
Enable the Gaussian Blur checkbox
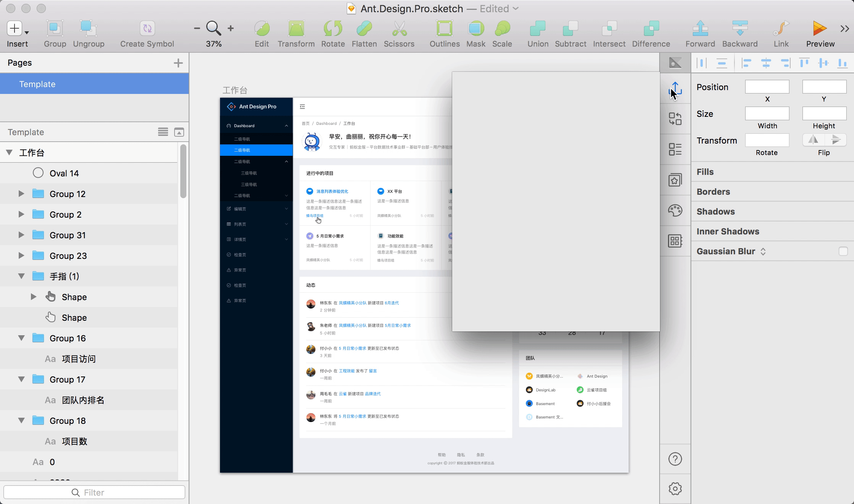coord(843,251)
